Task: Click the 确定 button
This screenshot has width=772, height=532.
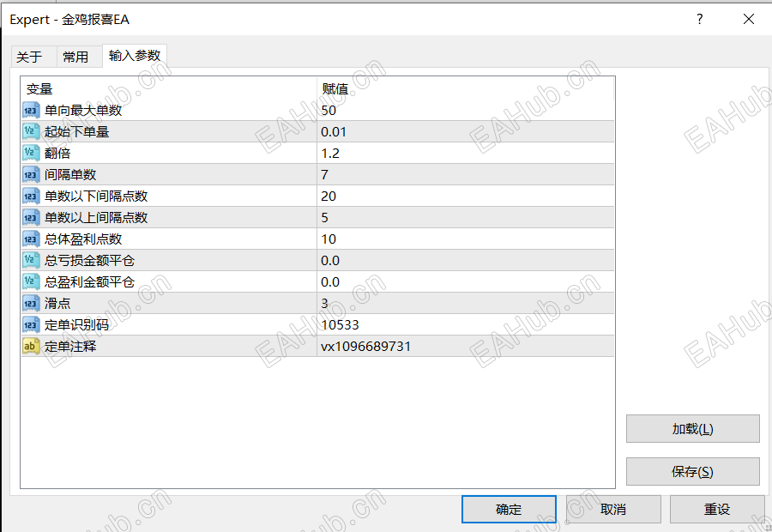Action: [x=509, y=509]
